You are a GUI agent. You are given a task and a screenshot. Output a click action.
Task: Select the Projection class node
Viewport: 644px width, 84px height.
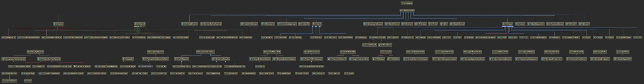pos(421,24)
